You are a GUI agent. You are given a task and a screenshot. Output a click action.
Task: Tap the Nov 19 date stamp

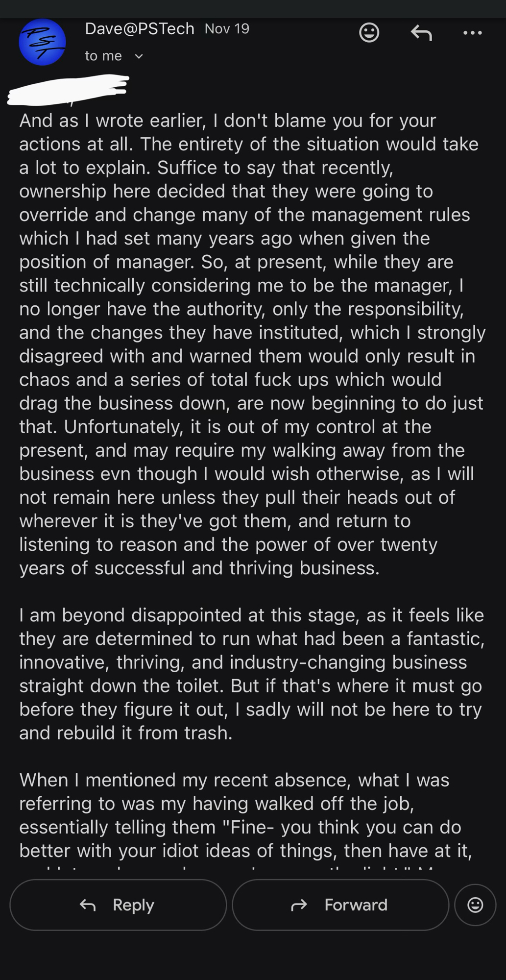[x=227, y=29]
